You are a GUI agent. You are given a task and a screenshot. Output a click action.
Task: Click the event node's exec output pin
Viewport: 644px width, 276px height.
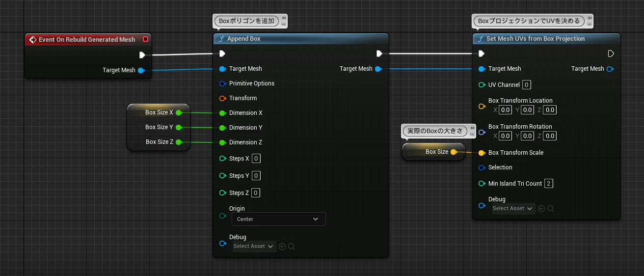[142, 55]
